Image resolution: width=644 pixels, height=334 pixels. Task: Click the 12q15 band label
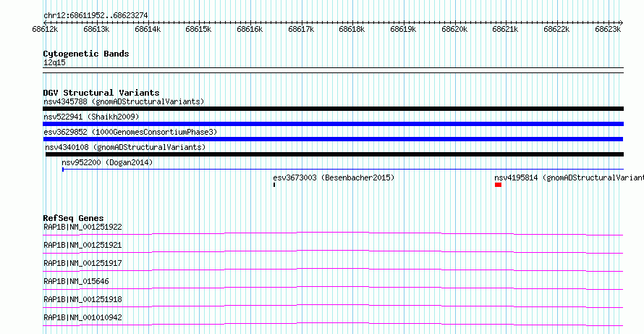click(x=54, y=63)
